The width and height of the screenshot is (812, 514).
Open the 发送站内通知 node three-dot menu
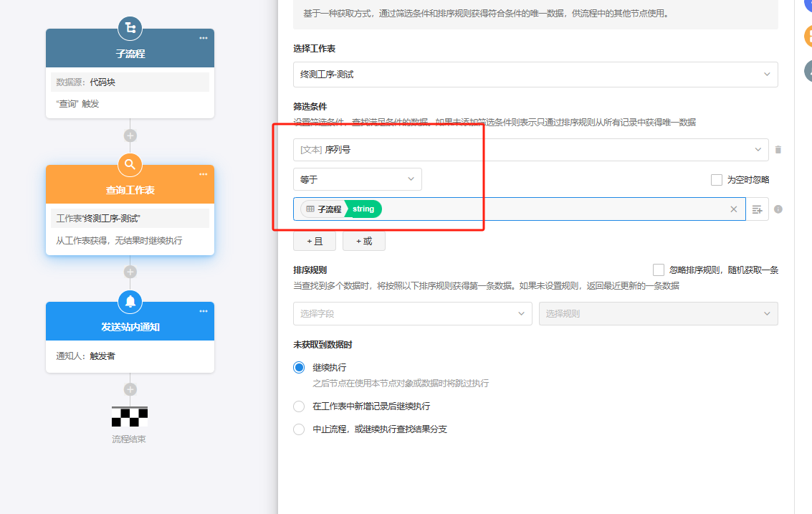204,311
